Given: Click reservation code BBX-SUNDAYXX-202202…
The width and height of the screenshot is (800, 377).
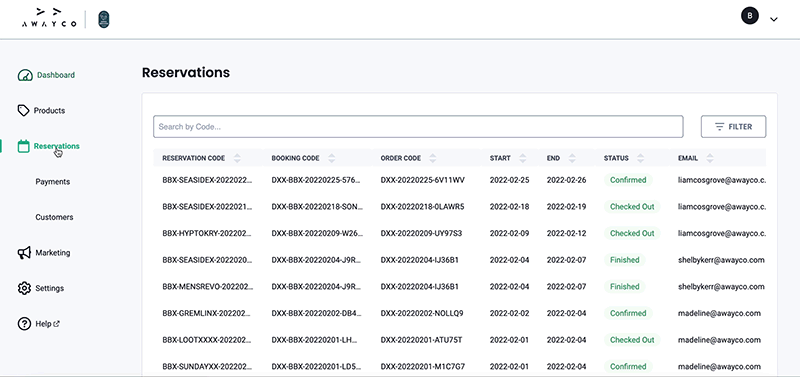Looking at the screenshot, I should click(x=207, y=366).
